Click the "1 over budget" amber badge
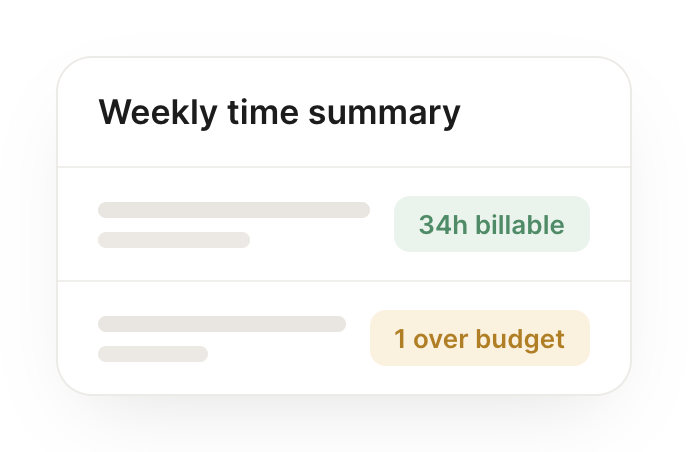Screen dimensions: 688x452 tap(480, 338)
